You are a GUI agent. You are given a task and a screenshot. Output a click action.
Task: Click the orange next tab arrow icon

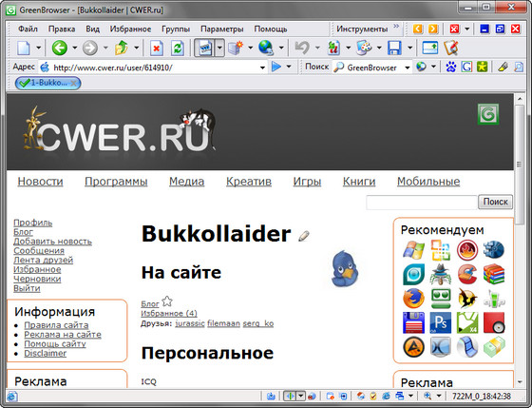click(432, 29)
